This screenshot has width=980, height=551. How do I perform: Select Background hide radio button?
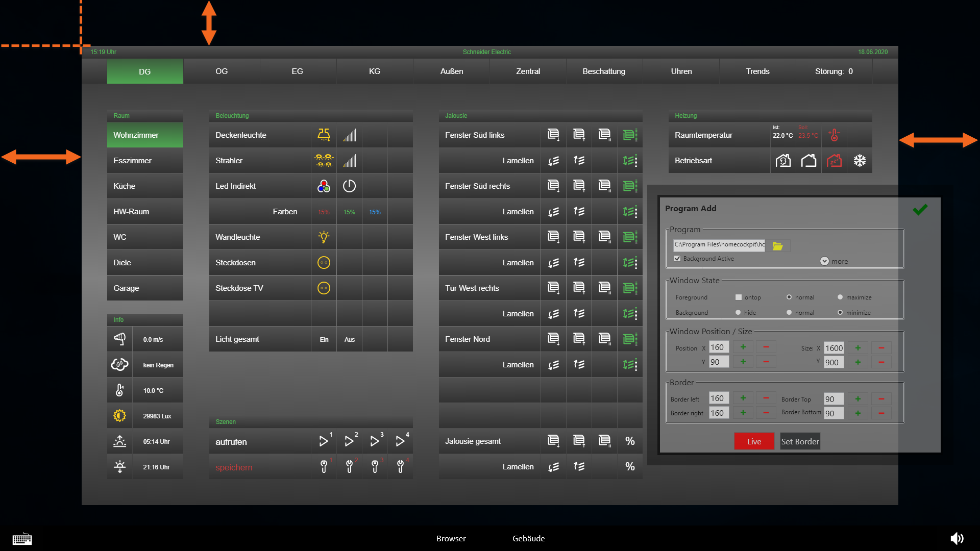tap(738, 312)
